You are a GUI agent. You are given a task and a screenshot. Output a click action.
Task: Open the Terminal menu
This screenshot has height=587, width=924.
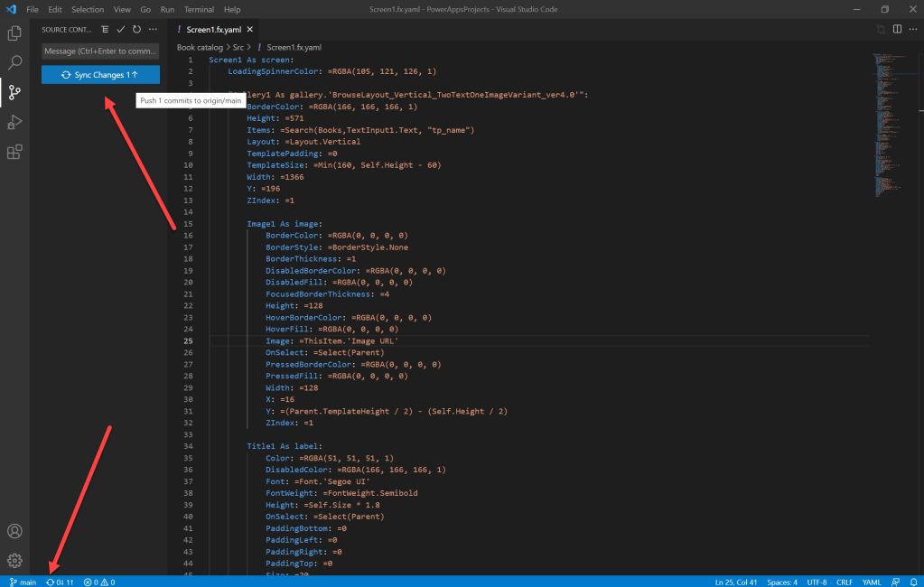point(199,9)
